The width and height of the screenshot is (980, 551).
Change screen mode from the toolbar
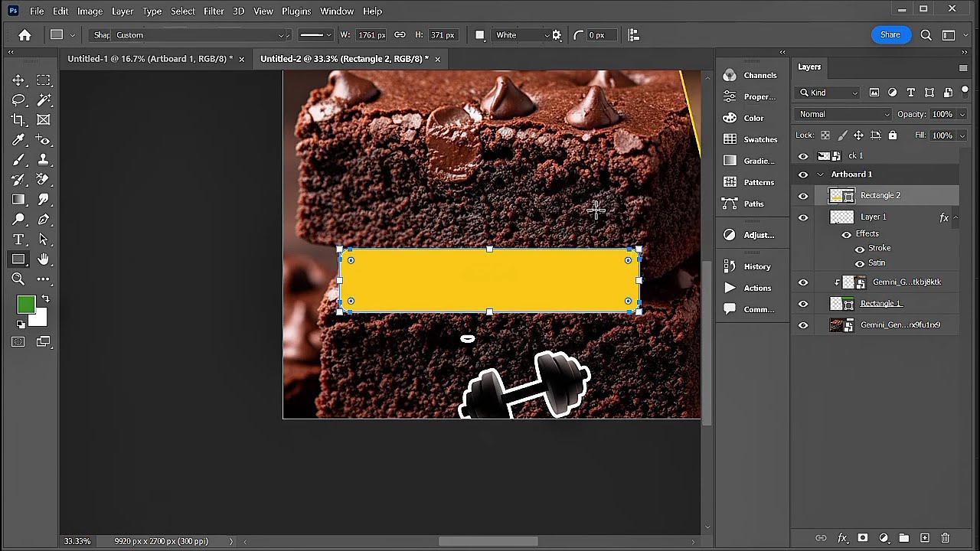click(44, 342)
